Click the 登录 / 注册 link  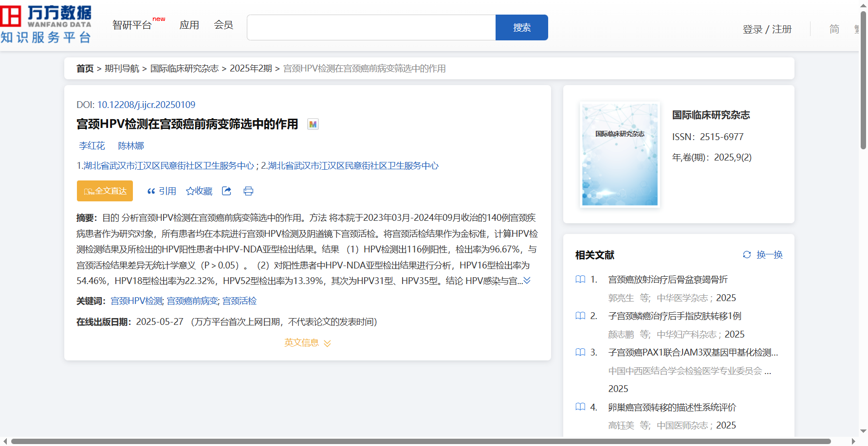pos(767,29)
